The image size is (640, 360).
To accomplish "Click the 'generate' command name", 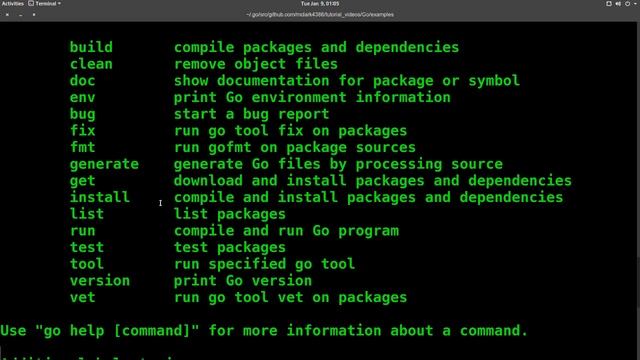I will tap(104, 164).
